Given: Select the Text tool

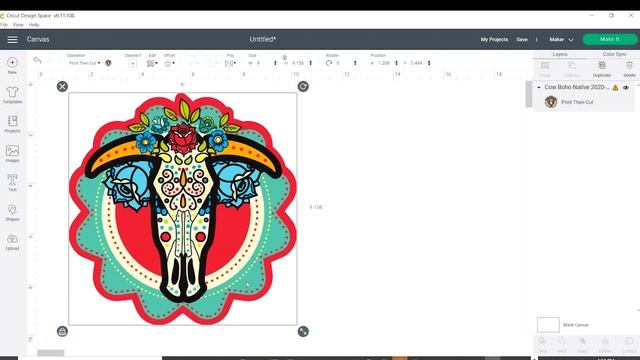Looking at the screenshot, I should point(12,180).
